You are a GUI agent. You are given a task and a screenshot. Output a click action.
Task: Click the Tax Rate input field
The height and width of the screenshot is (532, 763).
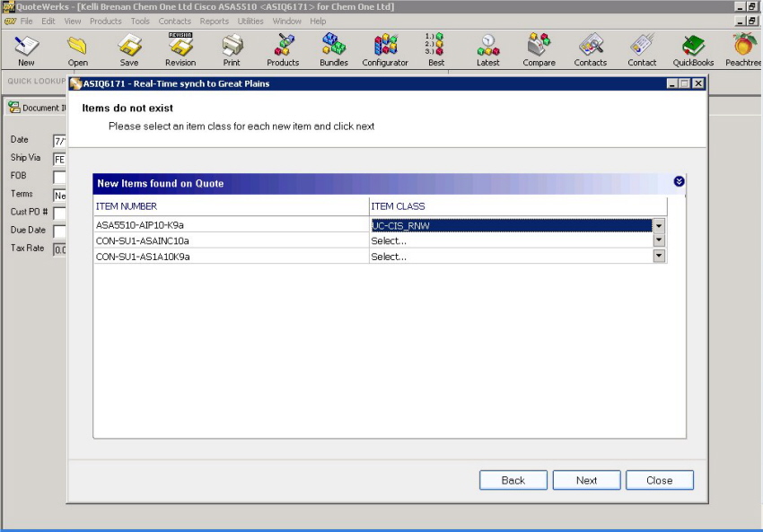[59, 249]
